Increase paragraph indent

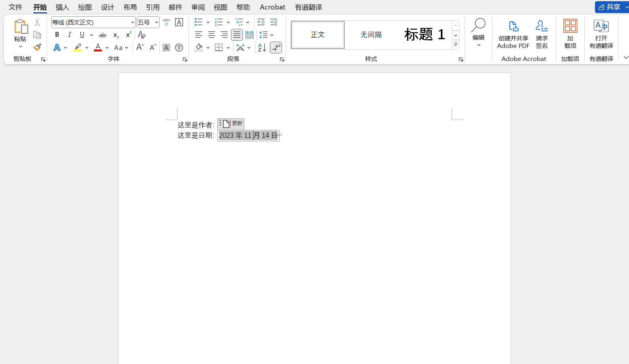[x=274, y=22]
